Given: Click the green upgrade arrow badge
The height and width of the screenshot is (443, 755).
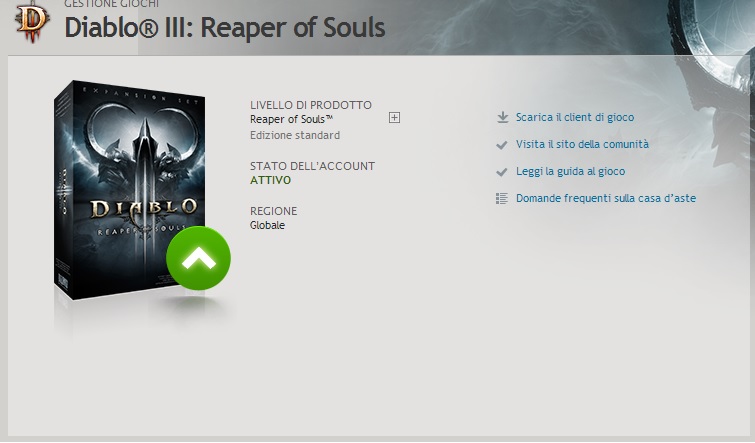Looking at the screenshot, I should 198,258.
